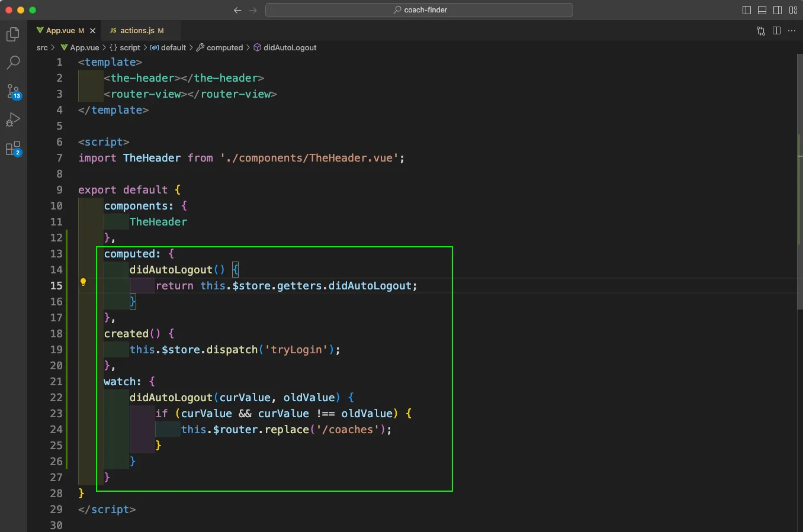
Task: Click the './components/TheHeader.vue' string
Action: point(309,158)
